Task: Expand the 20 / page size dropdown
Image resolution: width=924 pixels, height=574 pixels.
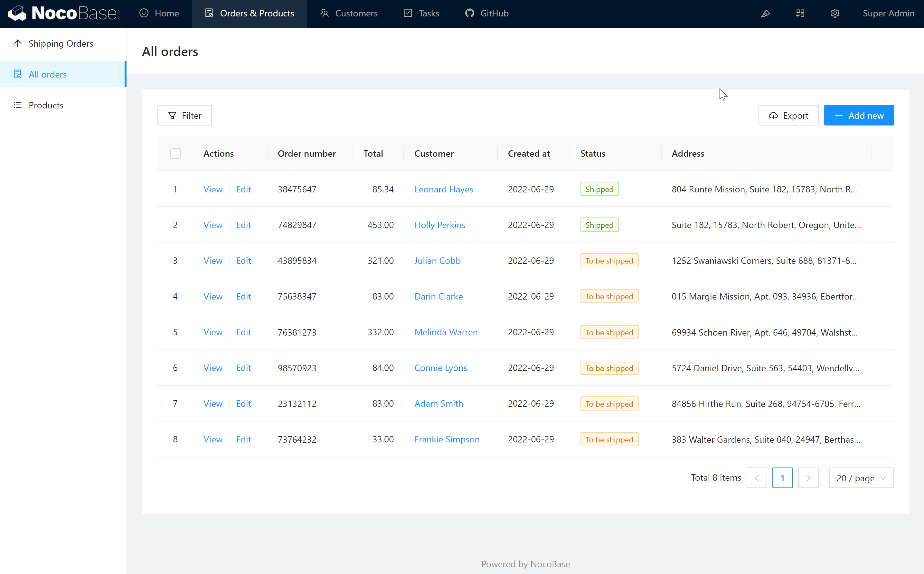Action: pyautogui.click(x=861, y=478)
